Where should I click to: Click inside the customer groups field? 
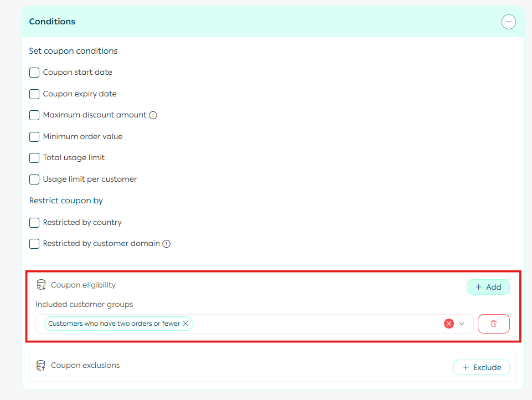pos(316,324)
